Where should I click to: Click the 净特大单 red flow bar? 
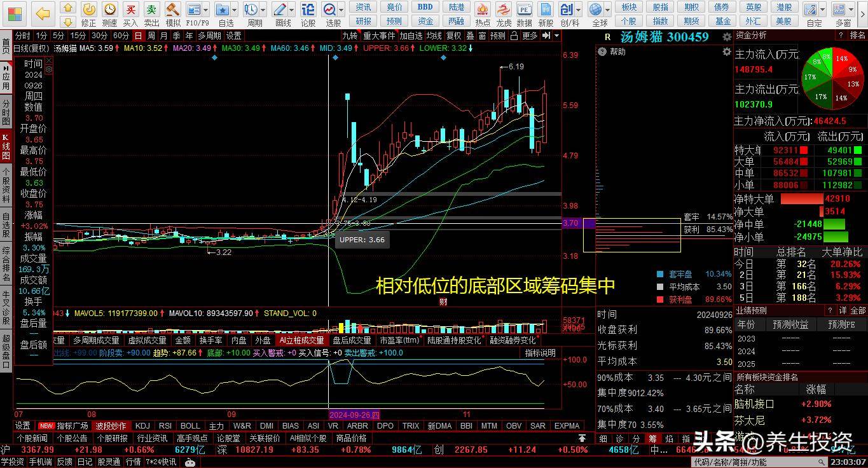pyautogui.click(x=801, y=198)
